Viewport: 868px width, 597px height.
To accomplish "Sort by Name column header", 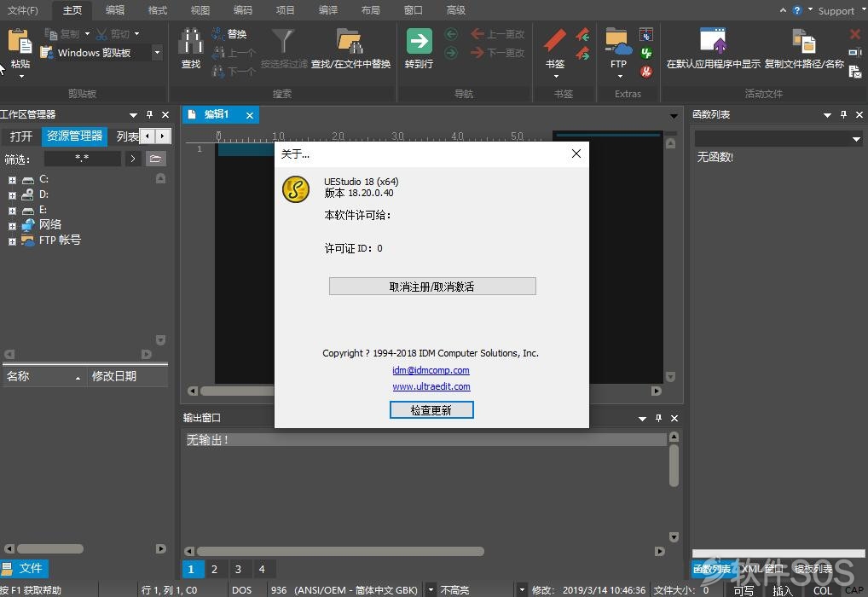I will (44, 377).
